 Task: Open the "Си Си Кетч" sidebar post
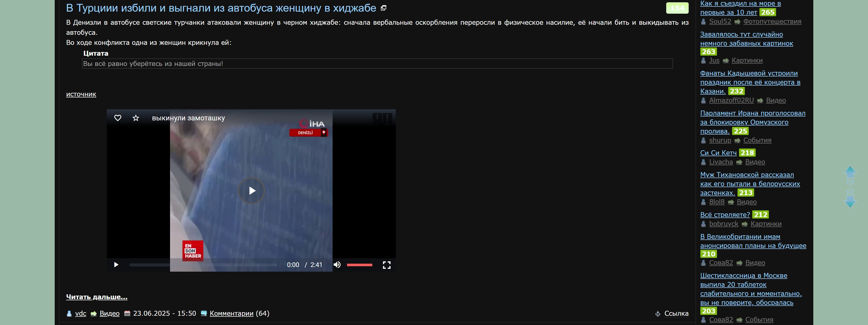(x=718, y=153)
